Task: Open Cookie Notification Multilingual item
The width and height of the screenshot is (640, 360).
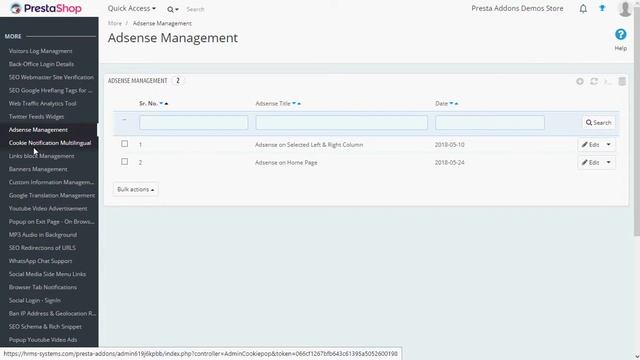Action: 50,143
